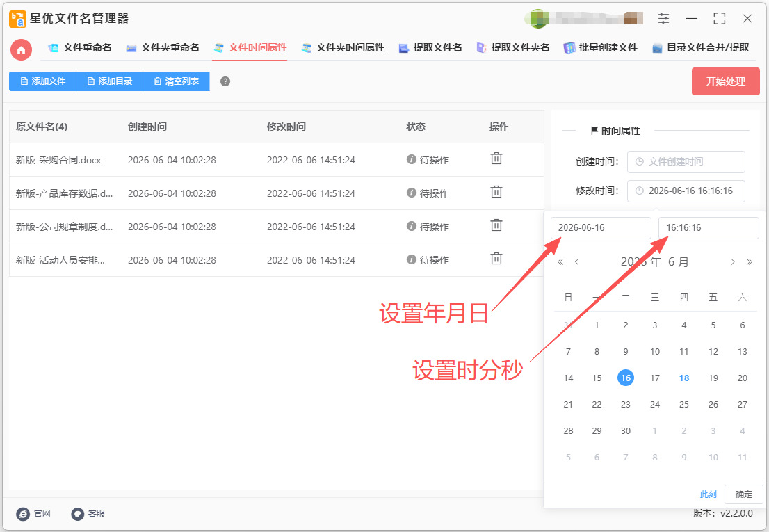This screenshot has height=532, width=769.
Task: Click the date field showing 2026-06-16
Action: pyautogui.click(x=601, y=228)
